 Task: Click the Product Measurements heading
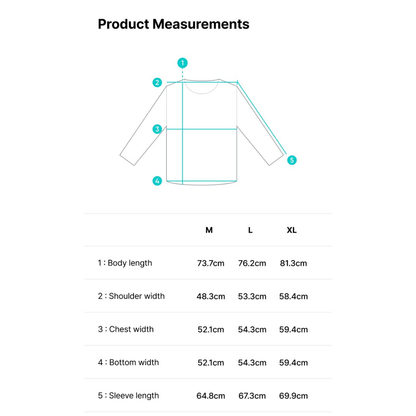pyautogui.click(x=174, y=24)
